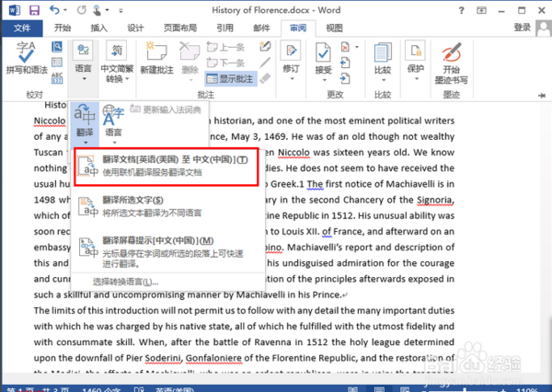Go to previous comment 上一条
552x392 pixels.
(x=225, y=47)
